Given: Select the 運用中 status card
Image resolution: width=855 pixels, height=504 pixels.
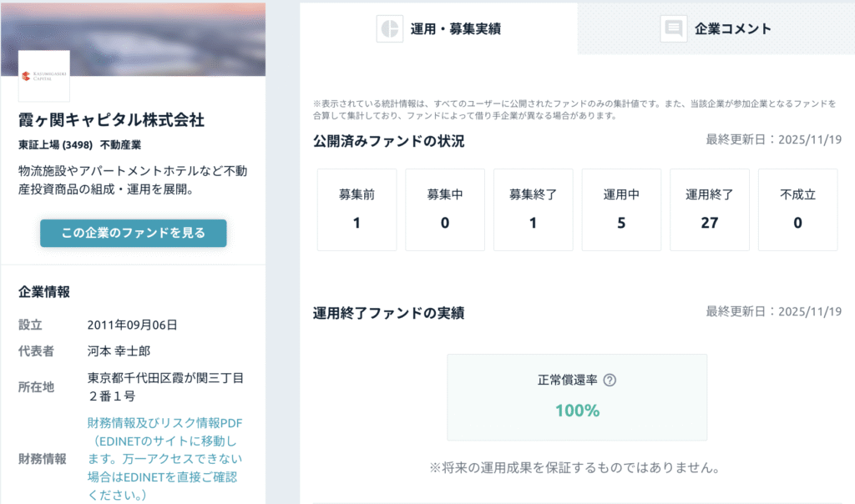Looking at the screenshot, I should (620, 209).
